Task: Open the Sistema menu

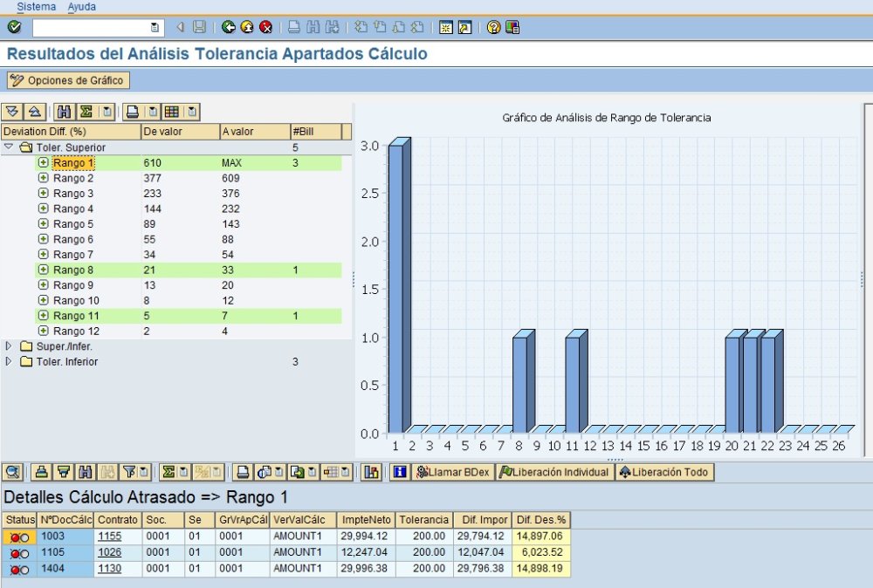Action: (36, 7)
